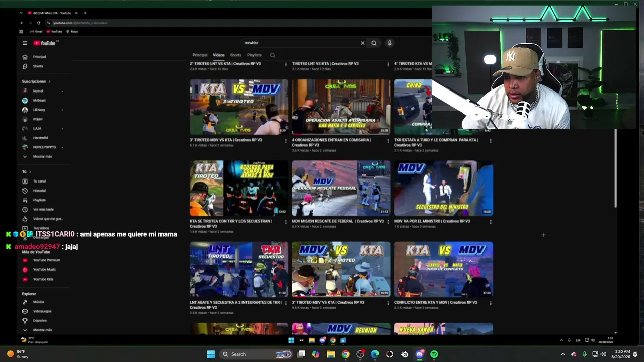This screenshot has height=362, width=644.
Task: Open Videos que me gustan
Action: (x=48, y=219)
